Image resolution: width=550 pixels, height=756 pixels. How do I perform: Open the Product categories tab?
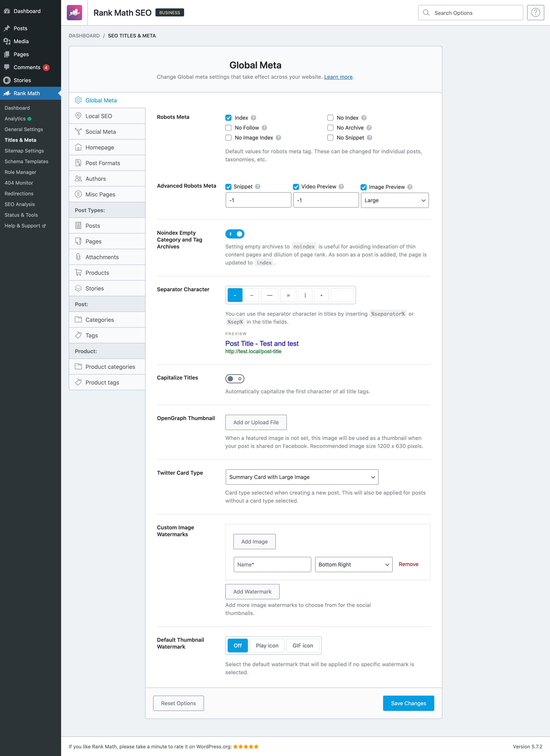pyautogui.click(x=107, y=367)
